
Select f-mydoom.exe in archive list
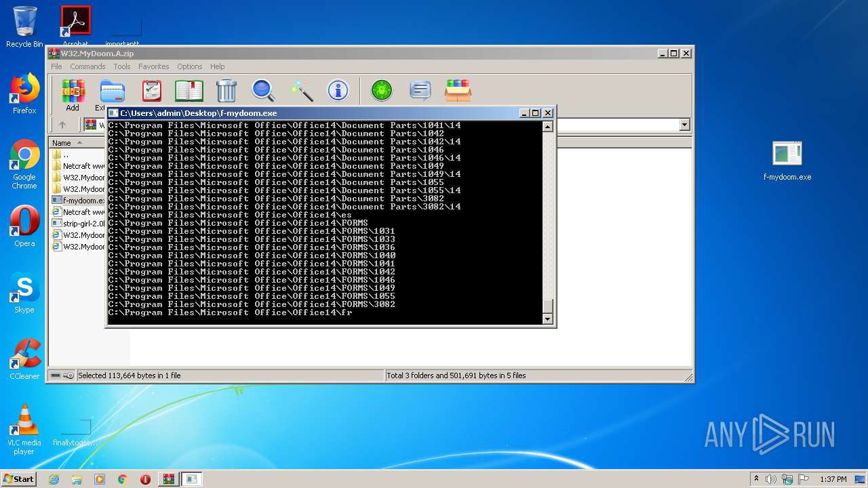tap(77, 201)
